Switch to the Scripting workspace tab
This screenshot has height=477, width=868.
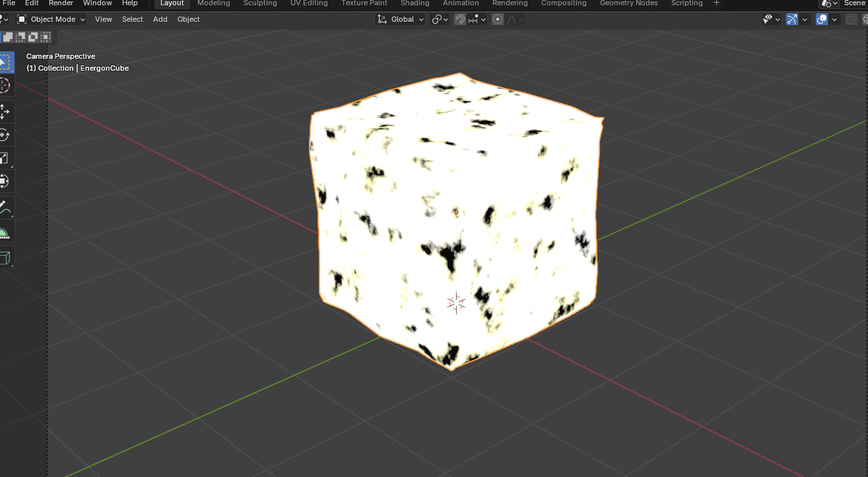(x=686, y=3)
